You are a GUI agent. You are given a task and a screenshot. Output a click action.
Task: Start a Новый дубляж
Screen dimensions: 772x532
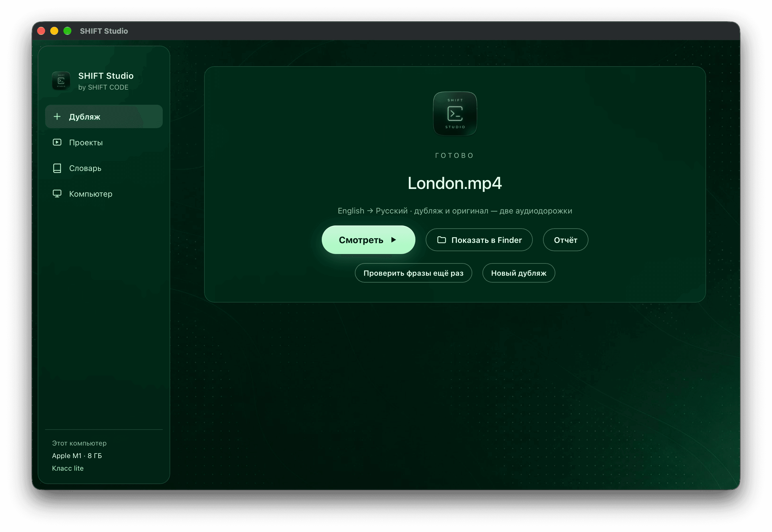[x=518, y=273]
